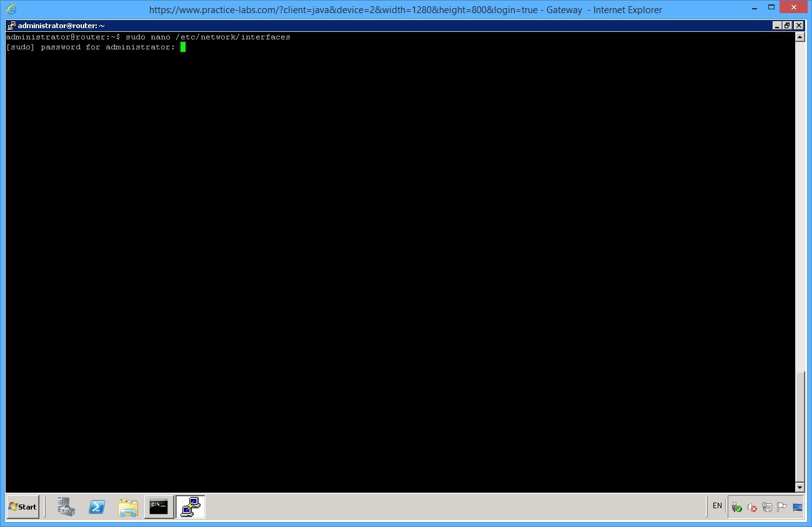The width and height of the screenshot is (812, 527).
Task: Open the network connection tray icon
Action: click(767, 507)
